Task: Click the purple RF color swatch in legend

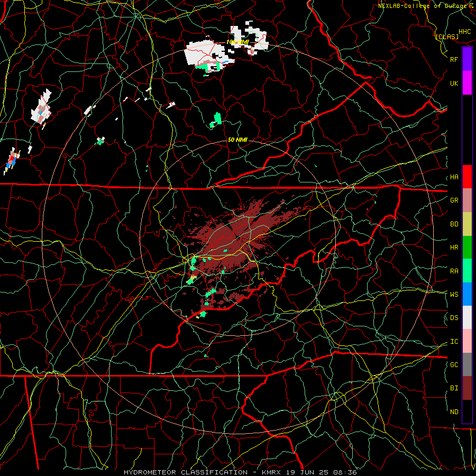Action: [467, 59]
